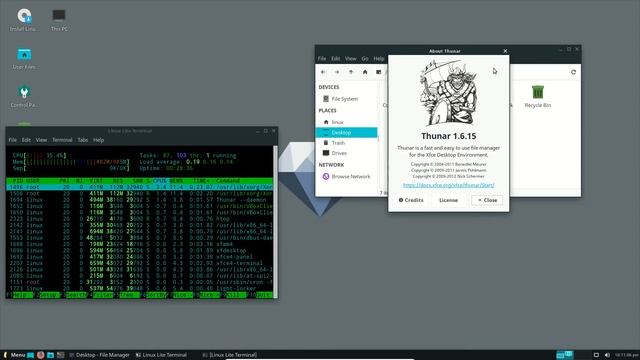Open the Go menu in Thunar

(x=365, y=59)
